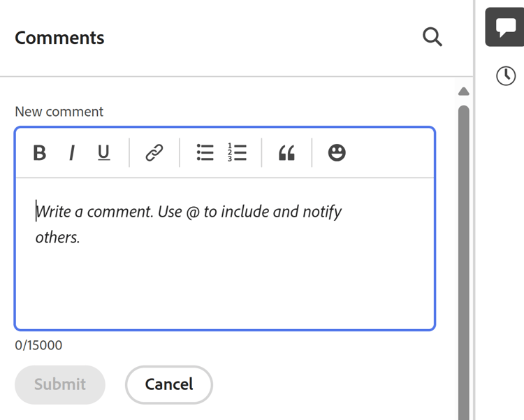524x420 pixels.
Task: Toggle bold formatting
Action: pos(40,153)
